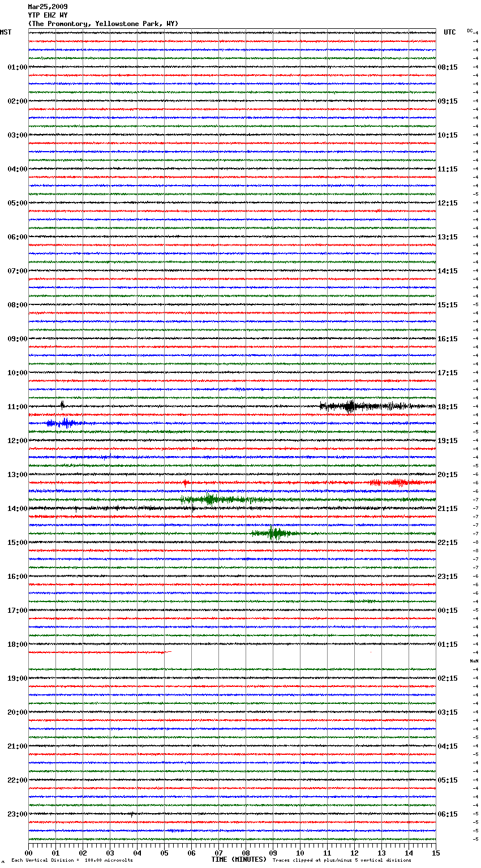The image size is (481, 868).
Task: Click the "12:15" UTC time label
Action: tap(448, 203)
